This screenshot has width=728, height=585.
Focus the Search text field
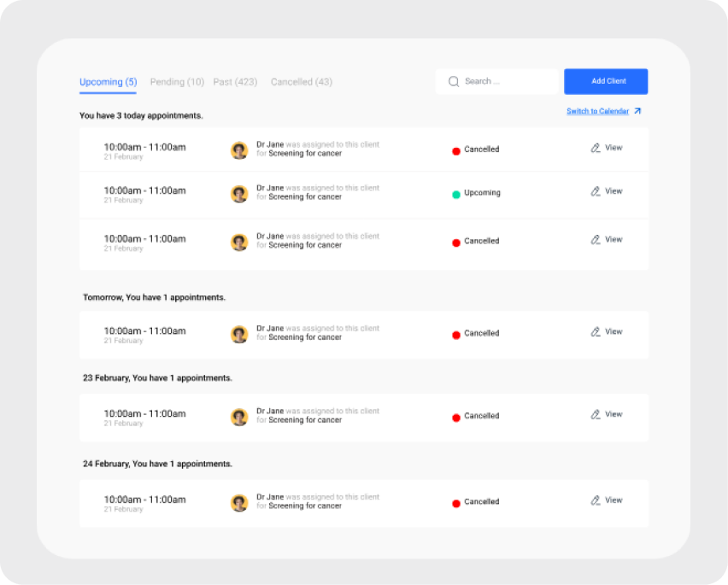click(x=504, y=82)
